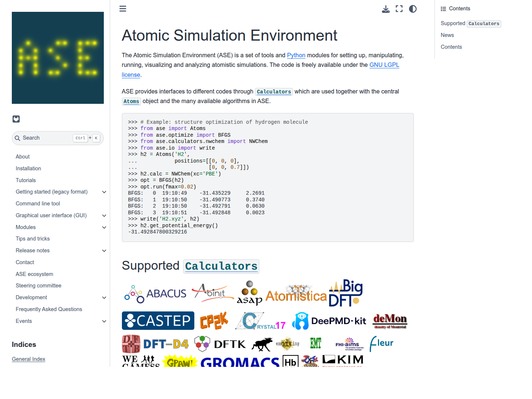This screenshot has width=532, height=399.
Task: Open the BigDFT calculator logo
Action: click(x=346, y=293)
